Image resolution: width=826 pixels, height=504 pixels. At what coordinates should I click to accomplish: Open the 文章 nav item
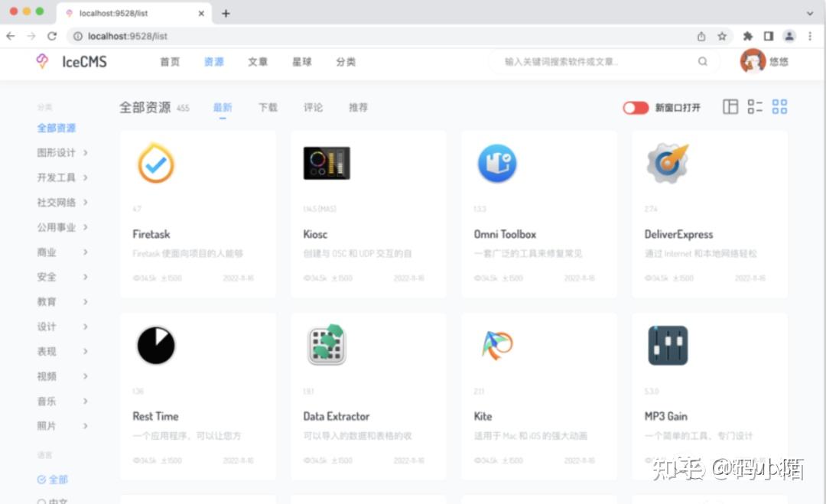[x=258, y=62]
